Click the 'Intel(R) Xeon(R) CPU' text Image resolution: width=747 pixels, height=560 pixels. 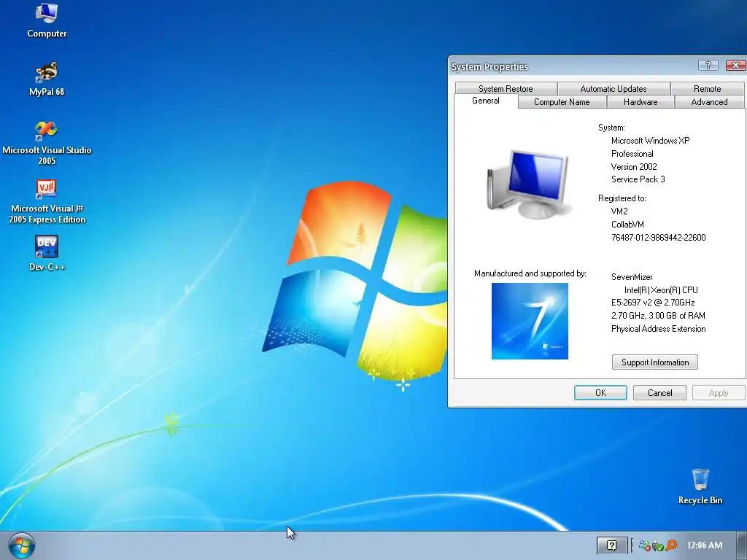coord(661,290)
